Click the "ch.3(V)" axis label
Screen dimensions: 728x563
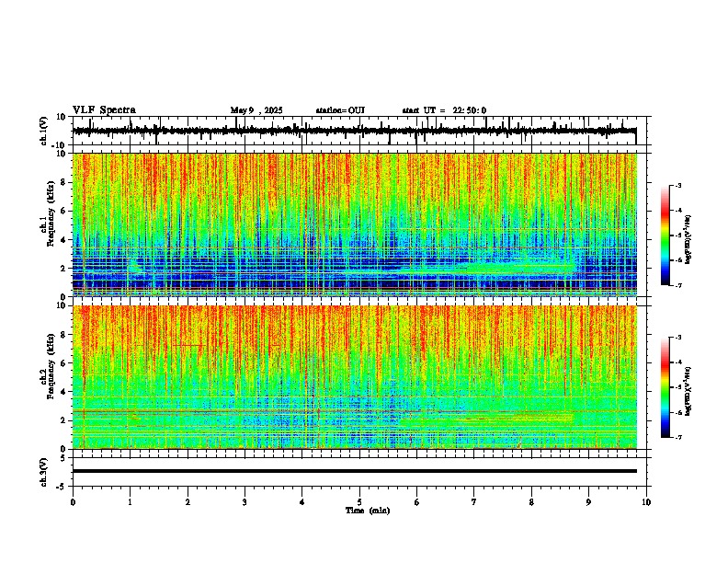(x=43, y=472)
